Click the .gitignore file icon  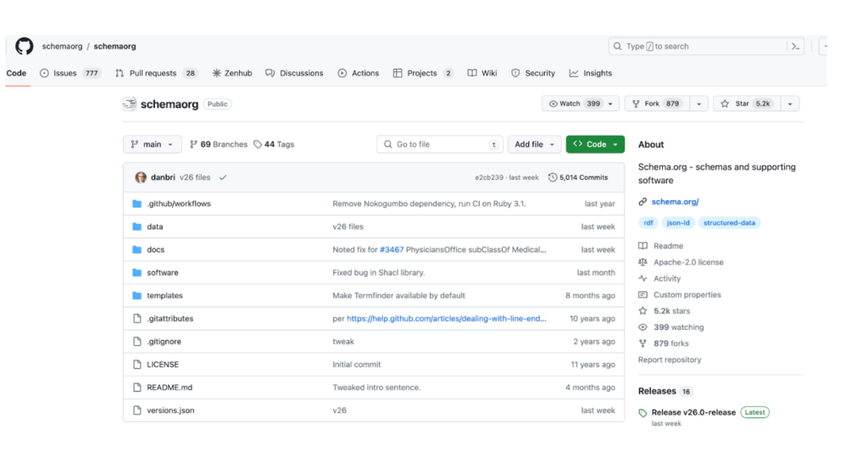(x=136, y=342)
